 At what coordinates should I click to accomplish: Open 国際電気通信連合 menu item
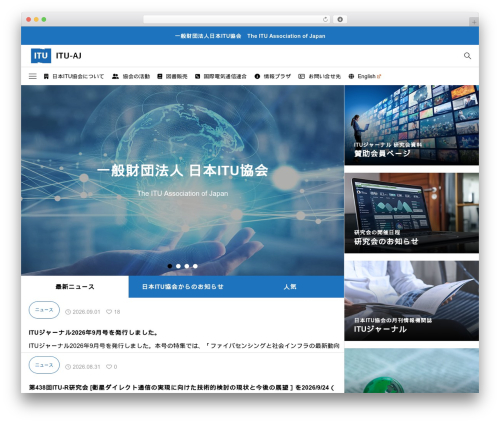pos(225,76)
